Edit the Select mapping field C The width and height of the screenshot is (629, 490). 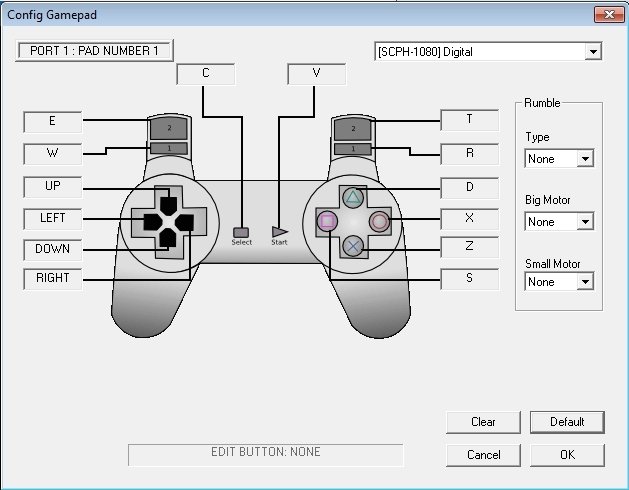tap(205, 74)
